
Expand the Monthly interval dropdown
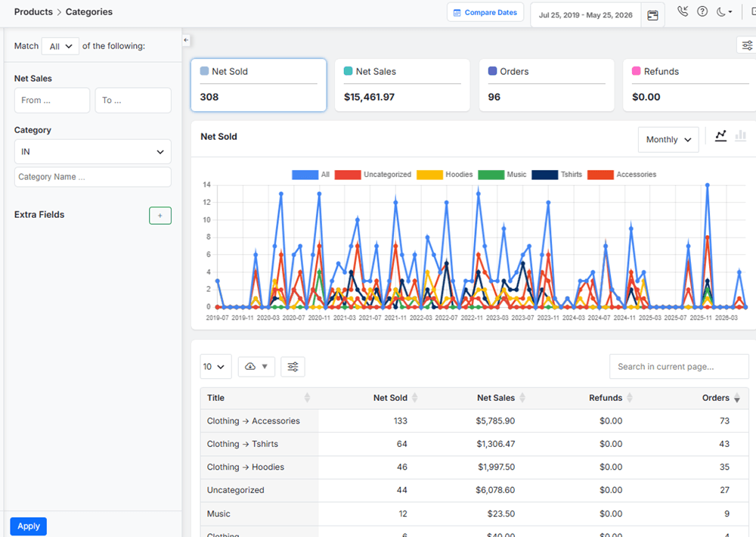click(668, 139)
